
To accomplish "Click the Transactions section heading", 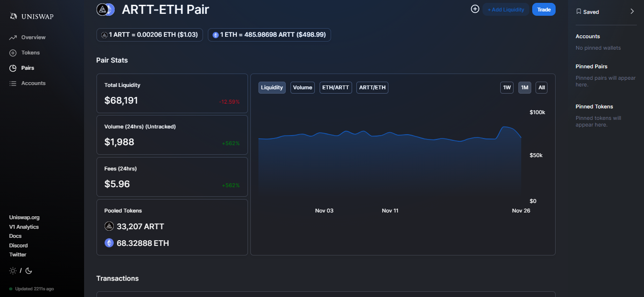I will [118, 278].
